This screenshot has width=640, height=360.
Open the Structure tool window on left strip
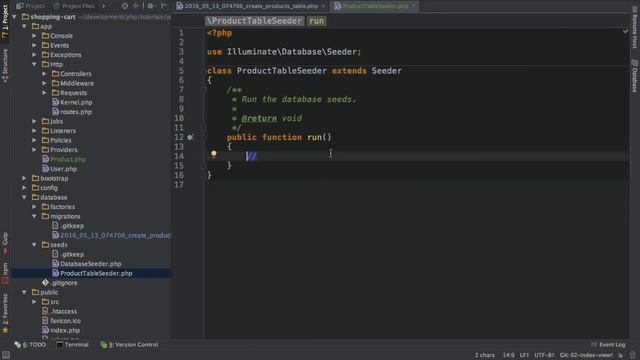5,65
